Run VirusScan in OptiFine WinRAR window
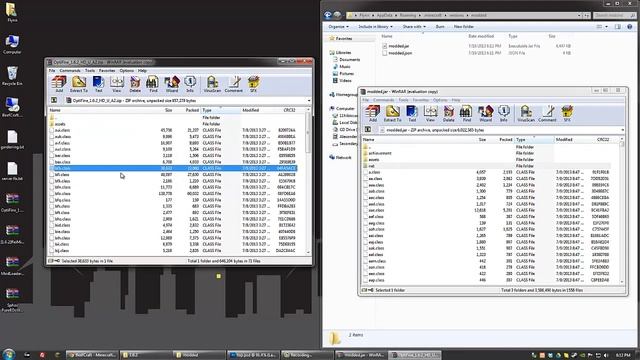 click(212, 84)
